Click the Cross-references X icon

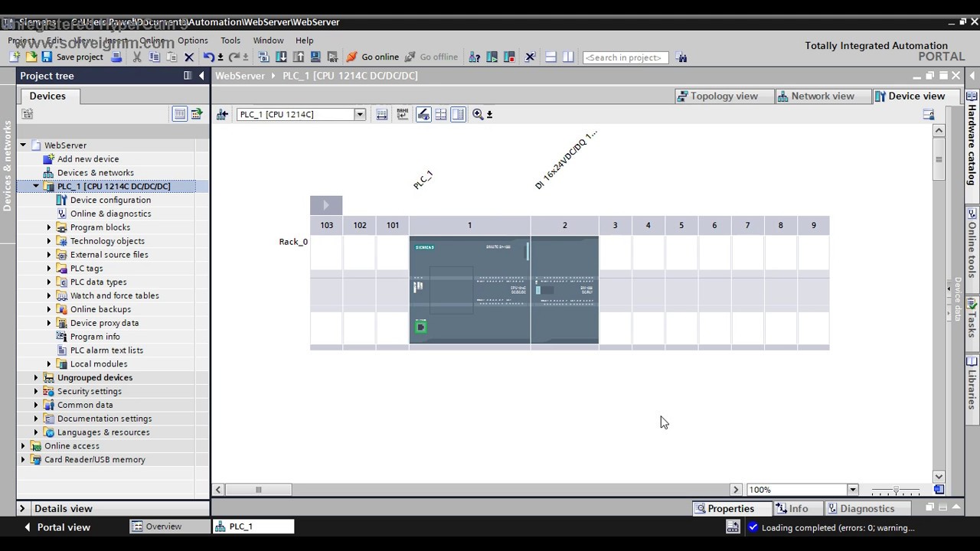pos(530,57)
